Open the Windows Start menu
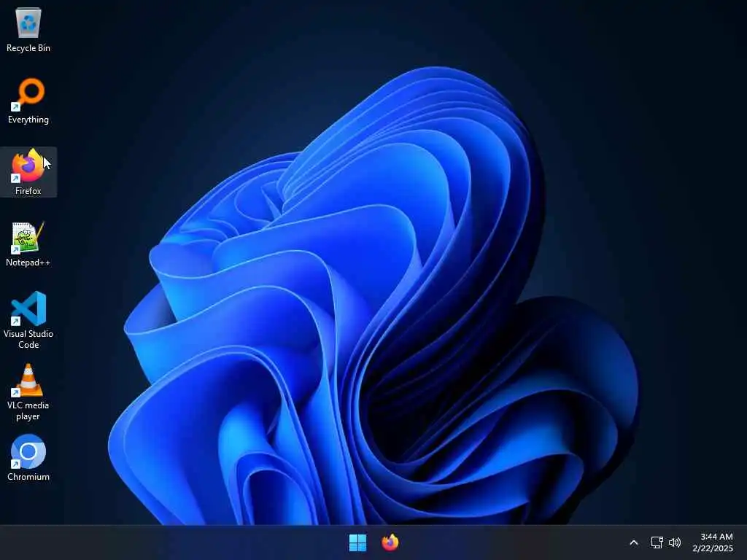Viewport: 747px width, 560px height. tap(357, 542)
